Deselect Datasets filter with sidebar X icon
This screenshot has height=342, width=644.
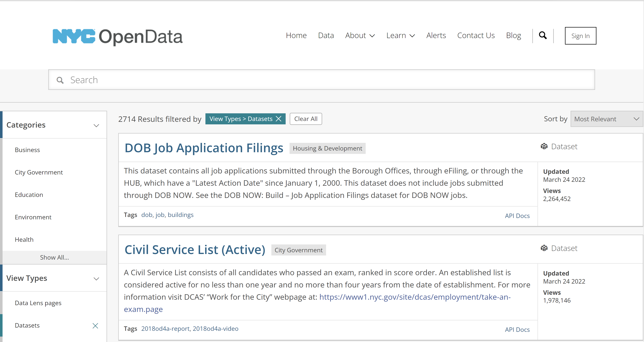pos(95,326)
